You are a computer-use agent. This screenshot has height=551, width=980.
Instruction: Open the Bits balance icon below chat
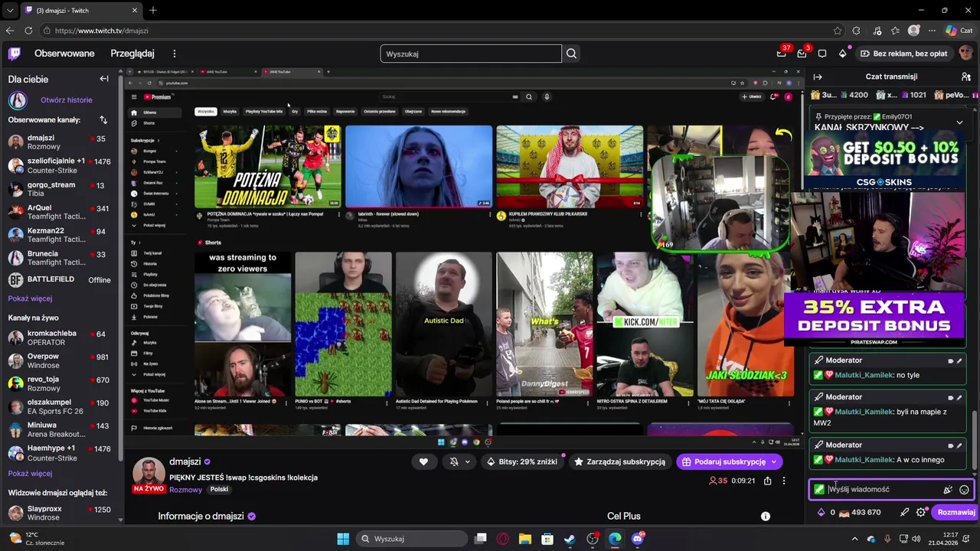822,513
